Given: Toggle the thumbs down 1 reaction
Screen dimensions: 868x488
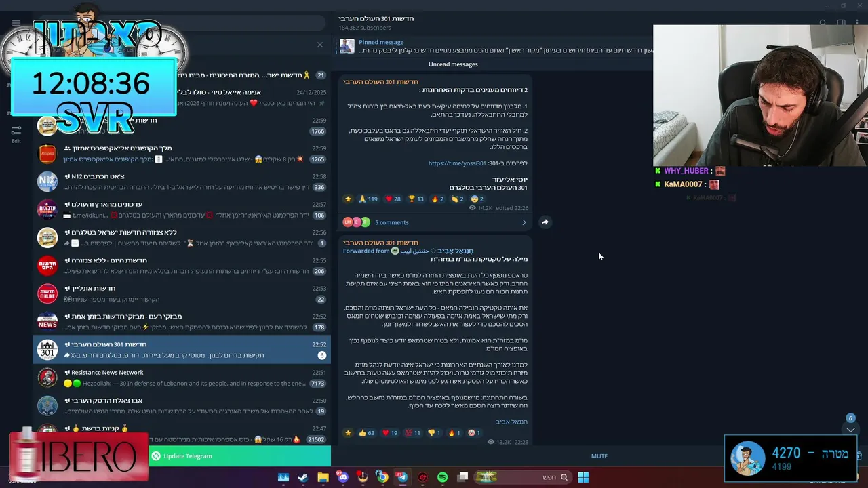Looking at the screenshot, I should pos(434,432).
